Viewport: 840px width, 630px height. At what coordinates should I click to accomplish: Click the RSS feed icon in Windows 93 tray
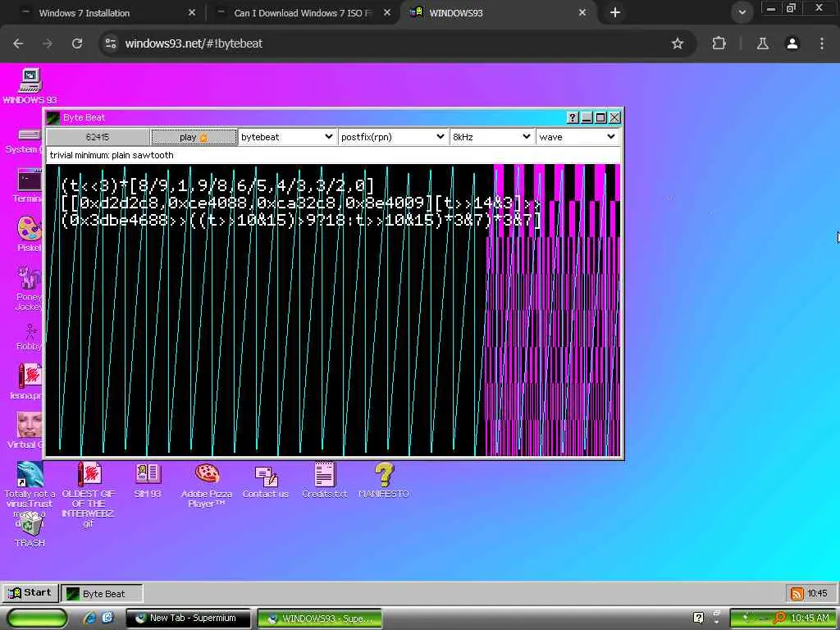coord(797,593)
